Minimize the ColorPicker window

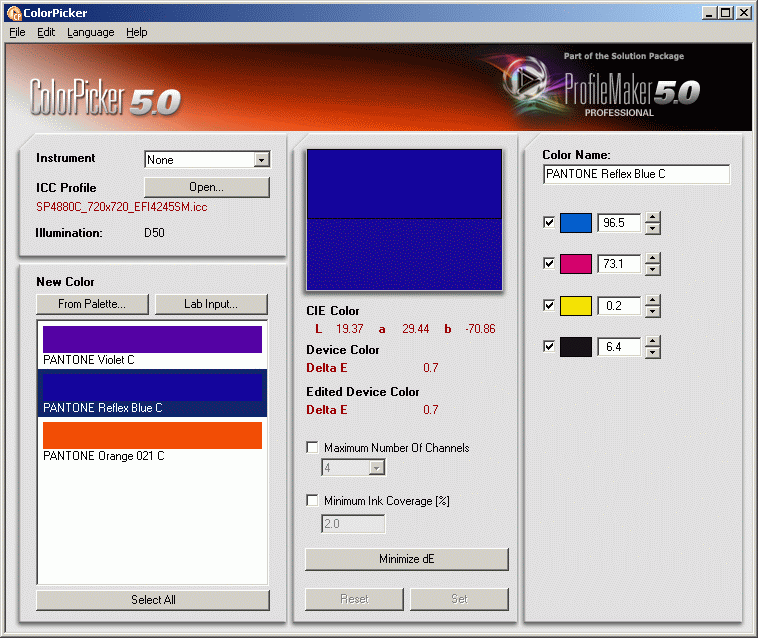709,13
